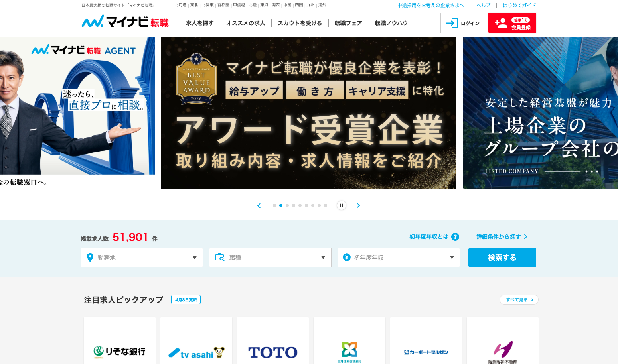Open the 阪急阪神不動産 job card

[503, 340]
